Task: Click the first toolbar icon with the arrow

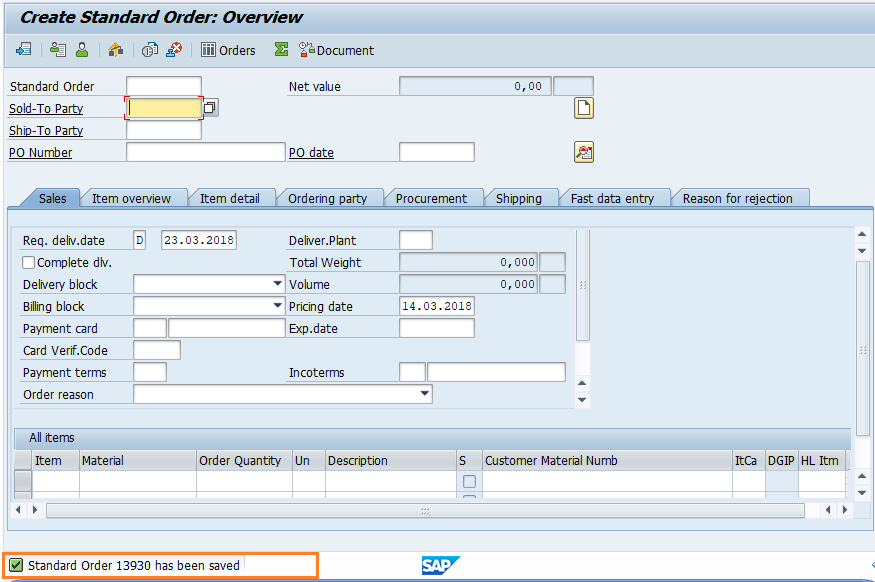Action: [24, 50]
